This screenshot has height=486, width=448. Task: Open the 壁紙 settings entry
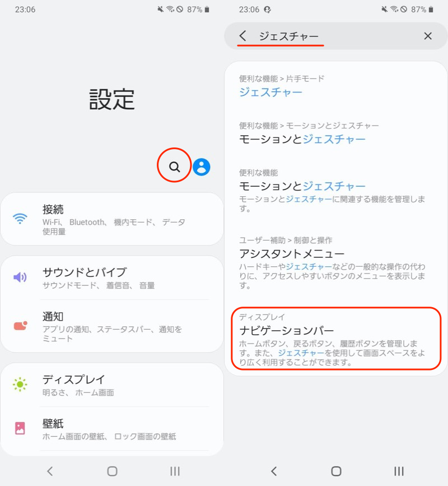[112, 429]
